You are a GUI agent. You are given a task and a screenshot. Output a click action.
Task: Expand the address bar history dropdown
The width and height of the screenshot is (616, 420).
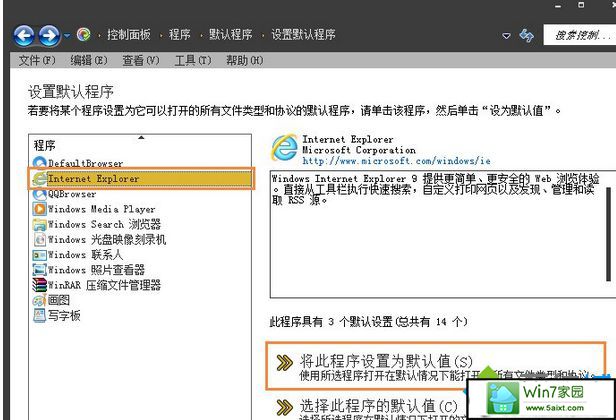(x=506, y=36)
